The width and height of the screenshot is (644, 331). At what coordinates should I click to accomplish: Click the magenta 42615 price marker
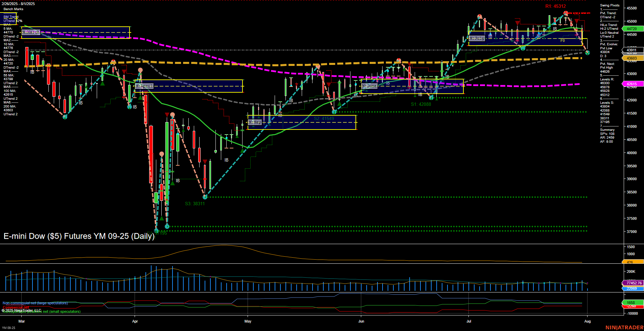pos(633,84)
